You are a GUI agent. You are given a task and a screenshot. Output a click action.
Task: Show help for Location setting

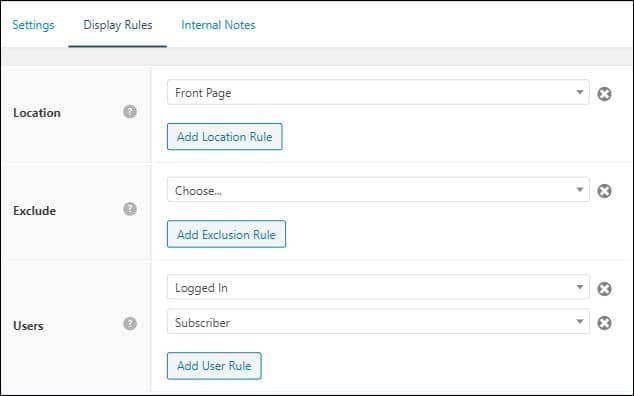tap(130, 112)
